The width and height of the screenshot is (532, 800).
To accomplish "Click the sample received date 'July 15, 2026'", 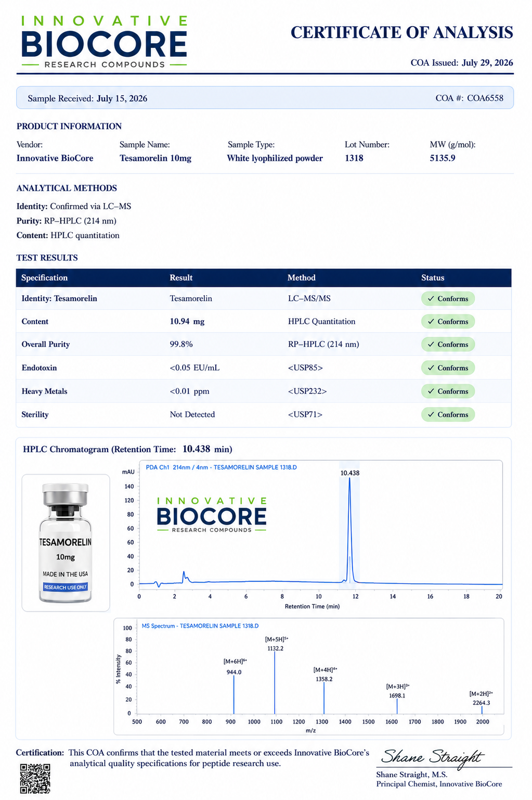I will pos(122,98).
